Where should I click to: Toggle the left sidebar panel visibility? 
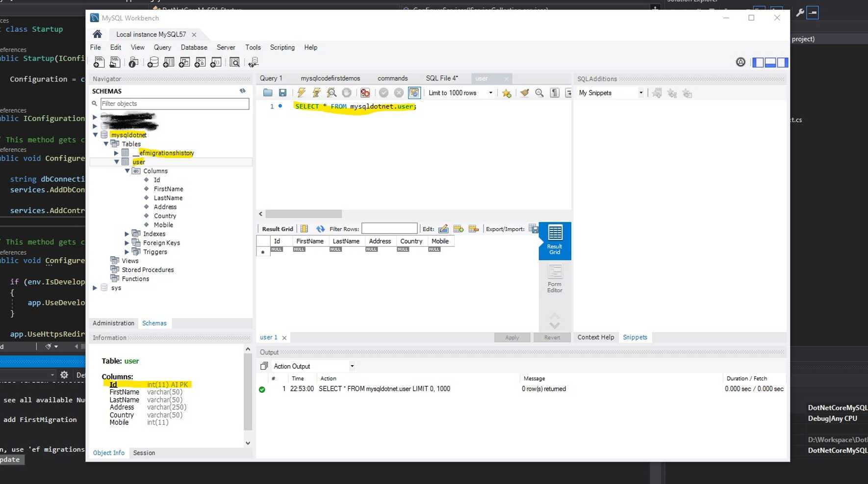758,62
